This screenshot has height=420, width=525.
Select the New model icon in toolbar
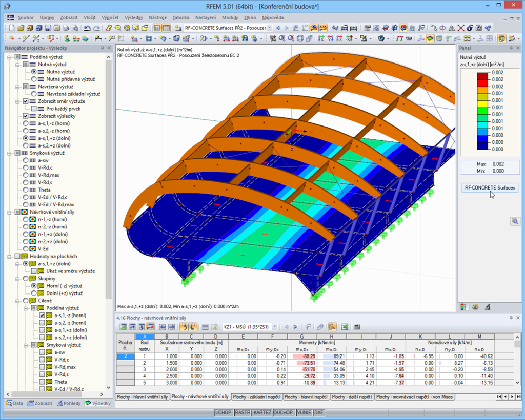click(11, 28)
